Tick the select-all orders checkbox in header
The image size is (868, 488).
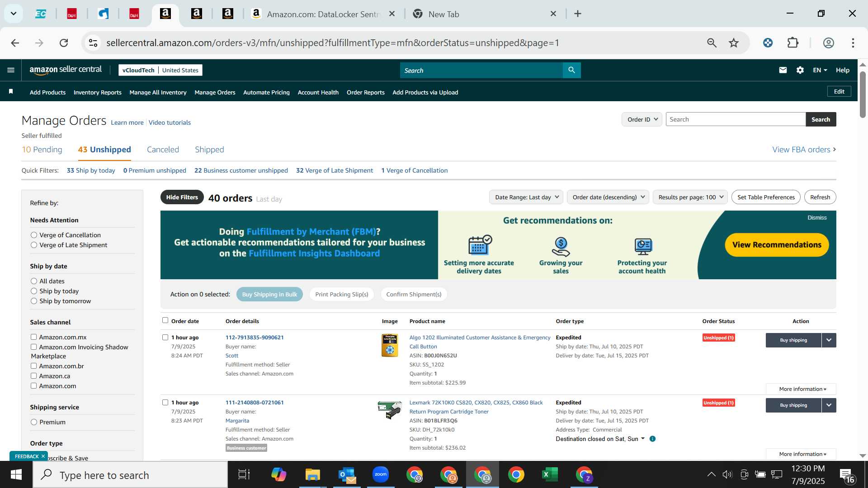click(x=165, y=320)
